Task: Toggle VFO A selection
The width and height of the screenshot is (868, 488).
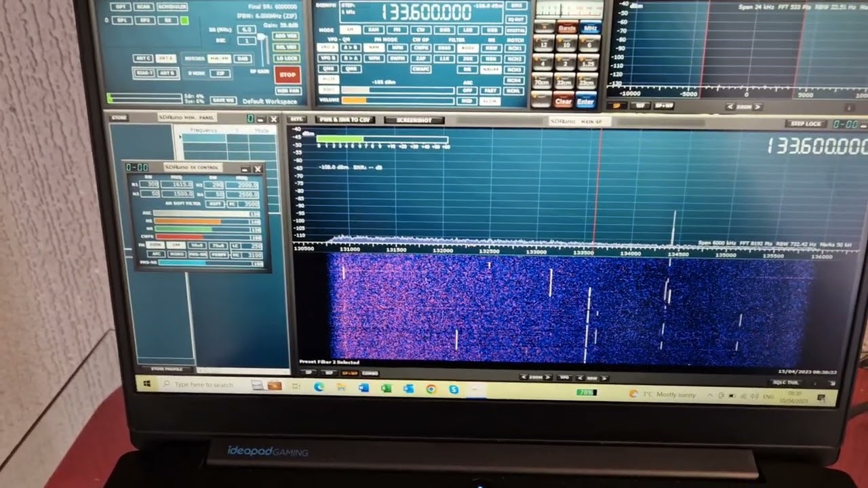Action: pyautogui.click(x=328, y=48)
